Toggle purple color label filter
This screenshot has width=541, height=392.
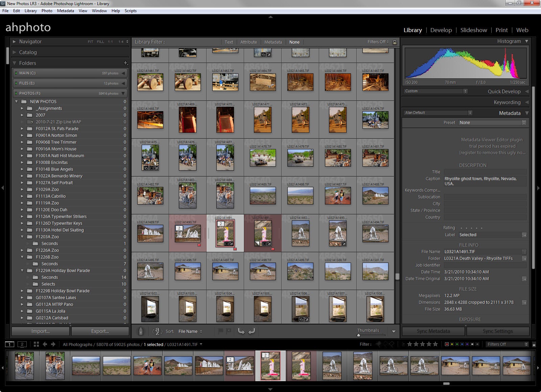point(467,344)
